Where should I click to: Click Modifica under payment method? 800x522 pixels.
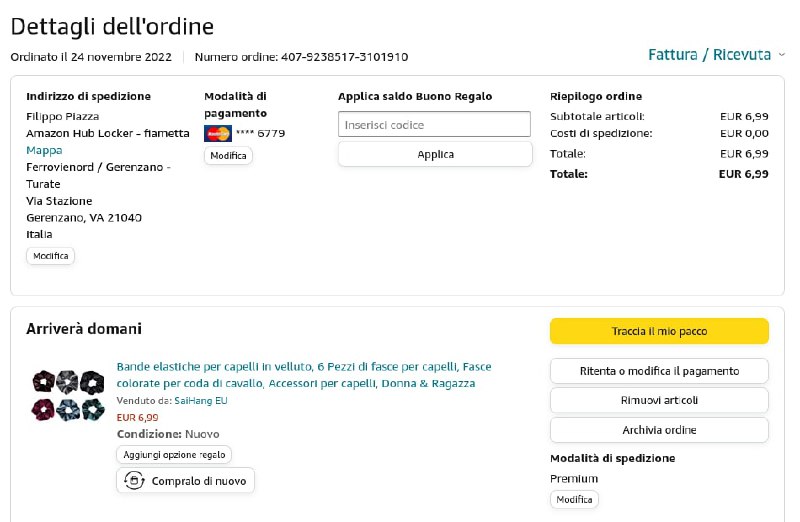coord(228,156)
